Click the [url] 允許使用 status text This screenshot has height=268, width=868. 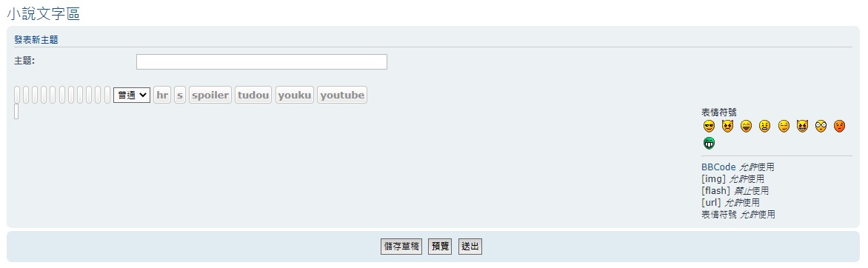[731, 203]
